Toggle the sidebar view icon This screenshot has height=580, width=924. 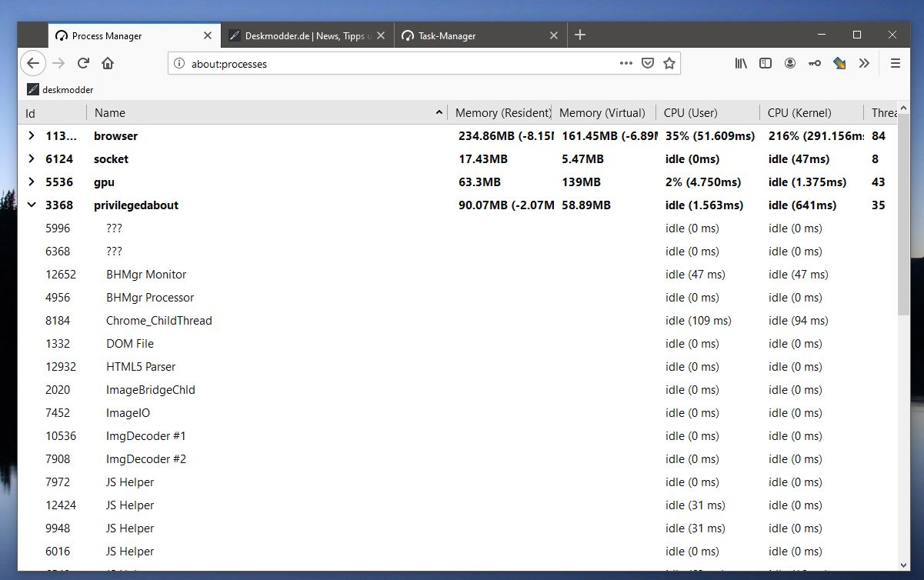[766, 64]
